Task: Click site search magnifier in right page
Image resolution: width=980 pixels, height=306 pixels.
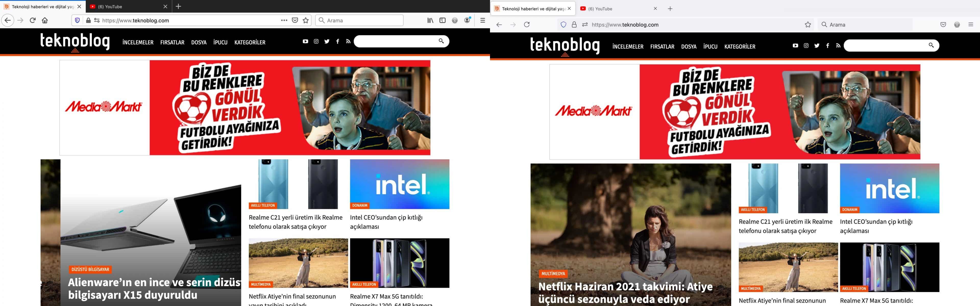Action: [x=931, y=45]
